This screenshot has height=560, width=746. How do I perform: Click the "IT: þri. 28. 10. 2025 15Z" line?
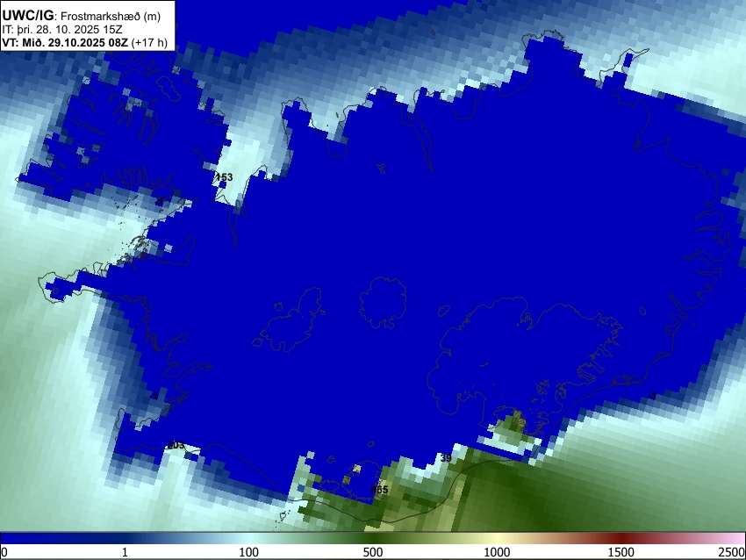[x=62, y=30]
